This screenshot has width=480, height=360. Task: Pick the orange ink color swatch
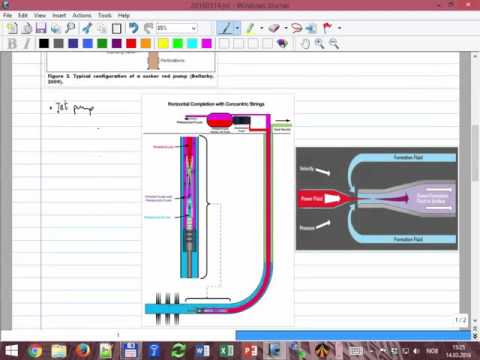(146, 43)
